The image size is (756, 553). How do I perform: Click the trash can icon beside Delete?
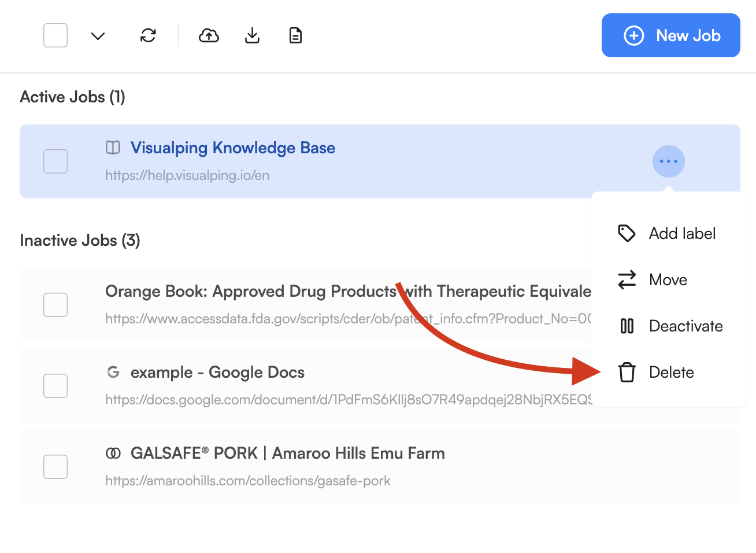coord(627,373)
